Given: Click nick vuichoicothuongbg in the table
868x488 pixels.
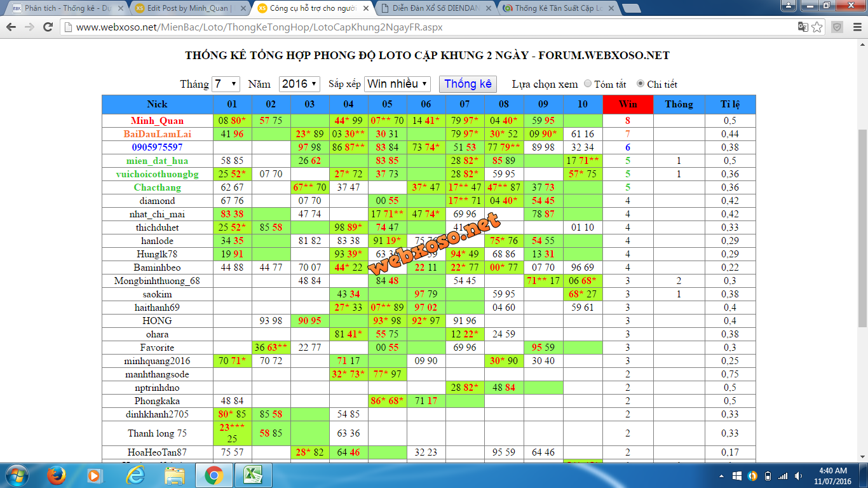Looking at the screenshot, I should (x=157, y=174).
